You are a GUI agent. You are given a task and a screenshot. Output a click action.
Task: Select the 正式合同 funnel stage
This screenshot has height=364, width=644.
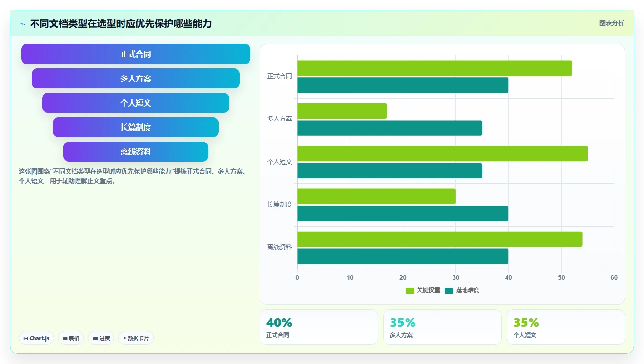pyautogui.click(x=136, y=54)
